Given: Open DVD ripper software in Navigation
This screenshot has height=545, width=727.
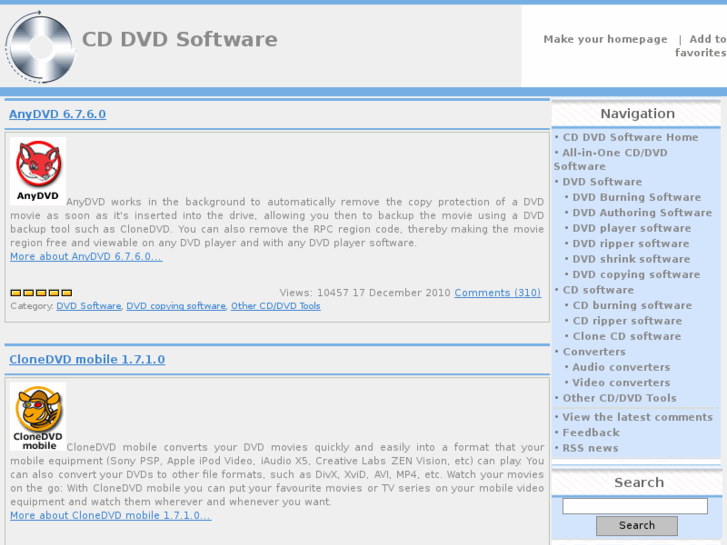Looking at the screenshot, I should [631, 244].
